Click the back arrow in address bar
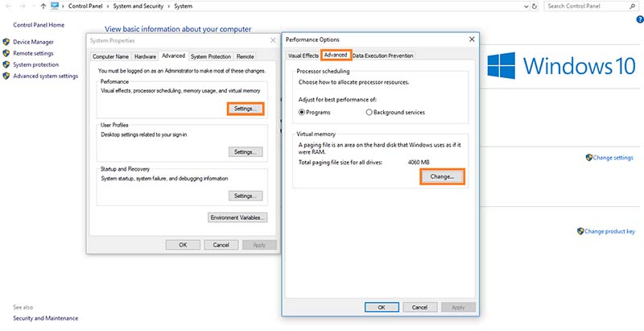Screen dimensions: 644x331 (9, 6)
